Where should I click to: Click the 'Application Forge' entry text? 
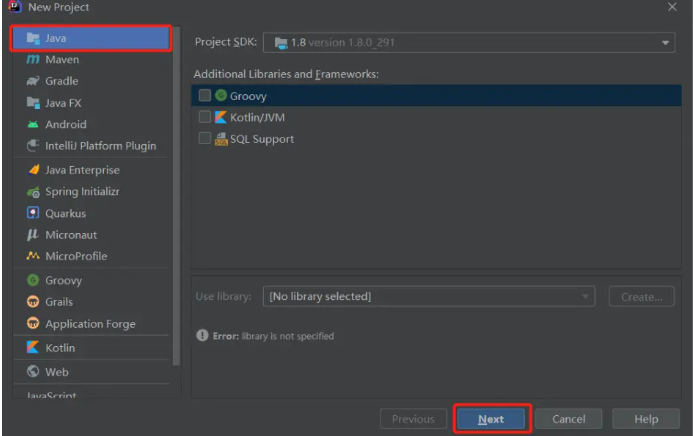pos(90,324)
